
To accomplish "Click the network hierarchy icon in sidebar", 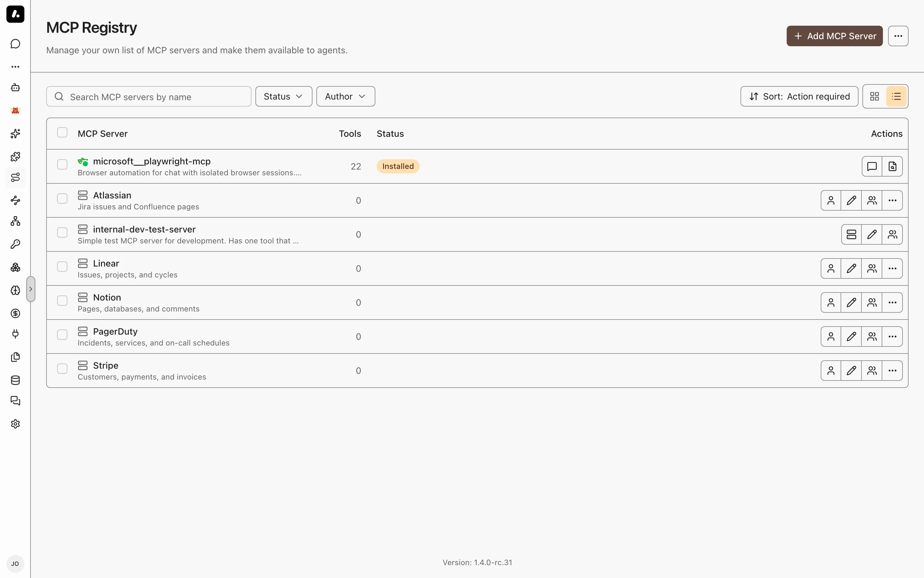I will [x=15, y=221].
